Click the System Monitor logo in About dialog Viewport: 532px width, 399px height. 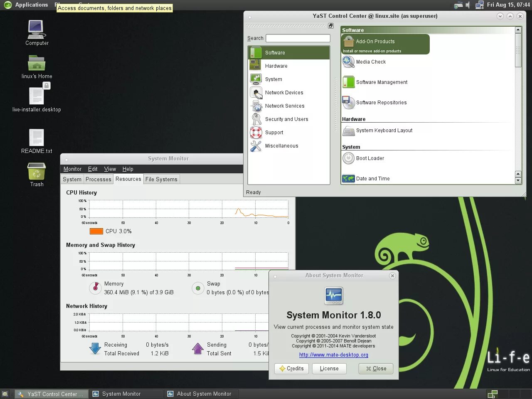[x=334, y=296]
